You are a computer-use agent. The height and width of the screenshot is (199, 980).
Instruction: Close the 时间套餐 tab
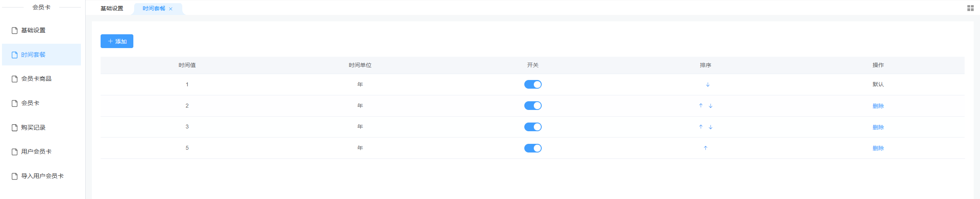171,9
